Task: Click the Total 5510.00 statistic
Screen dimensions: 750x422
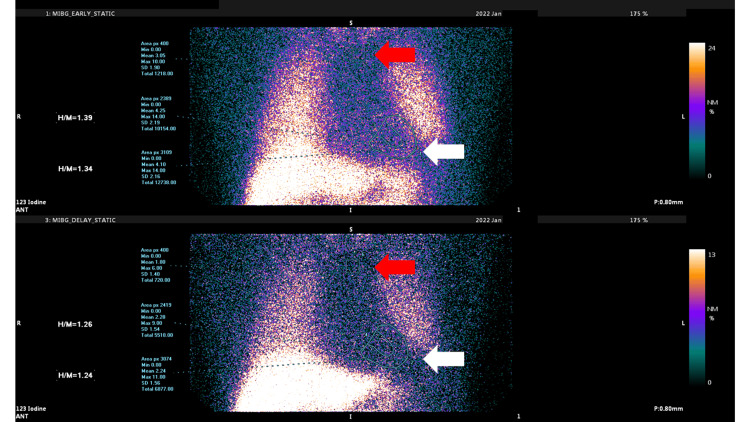Action: 157,335
